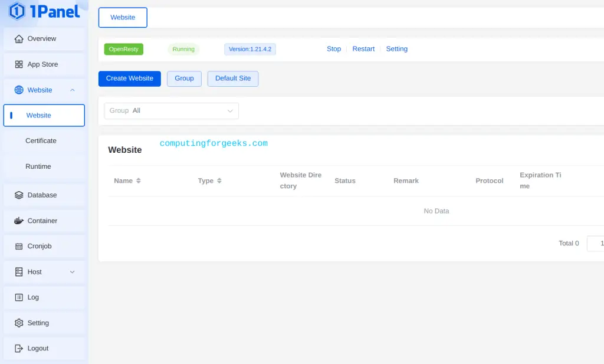604x364 pixels.
Task: Click the Website heading above table
Action: tap(125, 150)
